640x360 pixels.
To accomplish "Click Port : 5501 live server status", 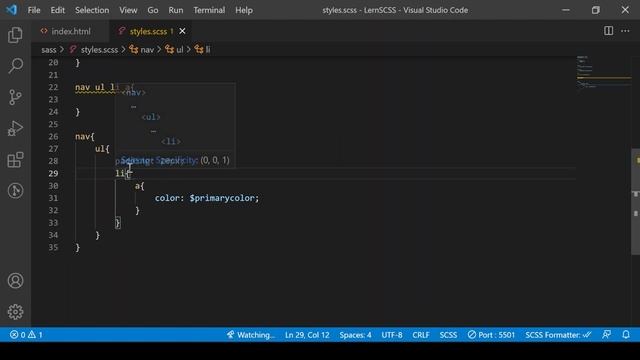I will 491,335.
